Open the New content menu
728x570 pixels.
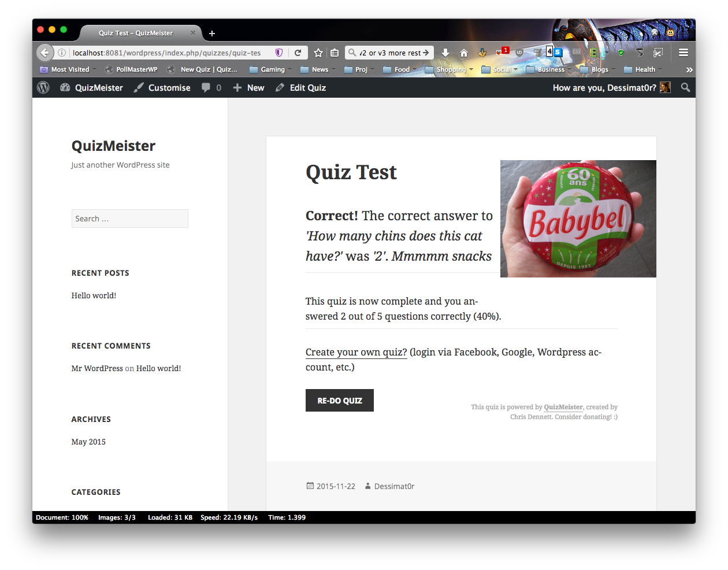click(x=248, y=87)
